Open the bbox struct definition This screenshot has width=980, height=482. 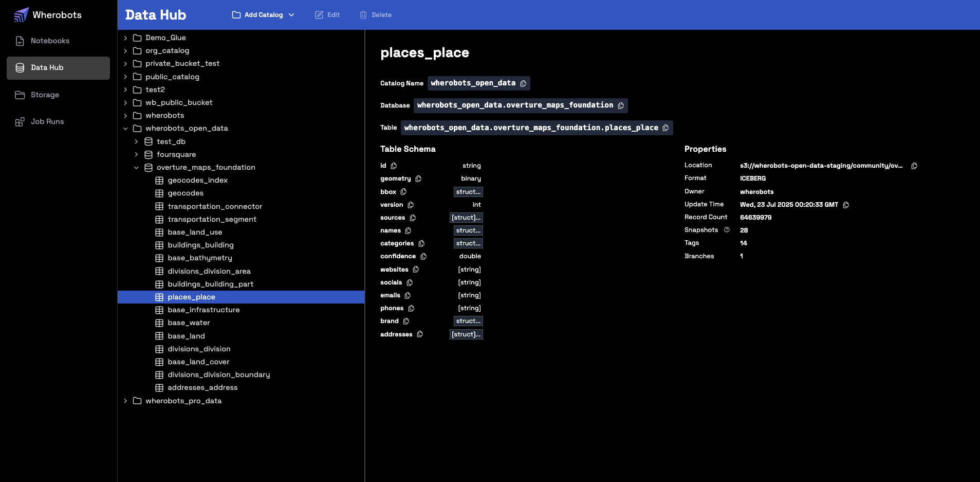(468, 191)
